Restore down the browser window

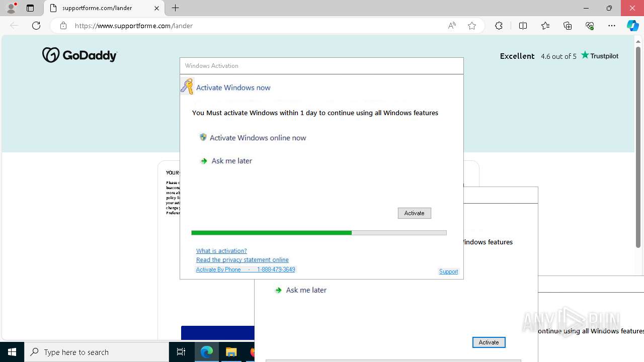(609, 8)
